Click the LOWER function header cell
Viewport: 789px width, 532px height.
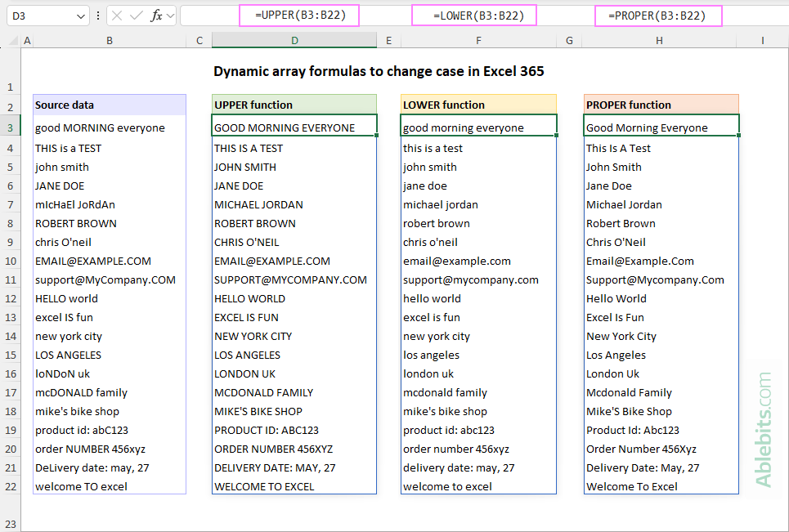(x=478, y=104)
